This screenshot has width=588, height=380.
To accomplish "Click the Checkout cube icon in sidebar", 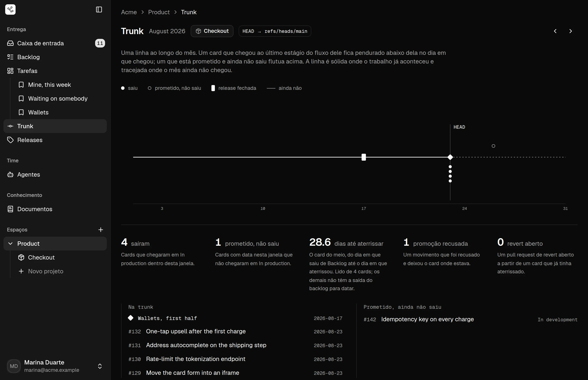I will tap(21, 257).
